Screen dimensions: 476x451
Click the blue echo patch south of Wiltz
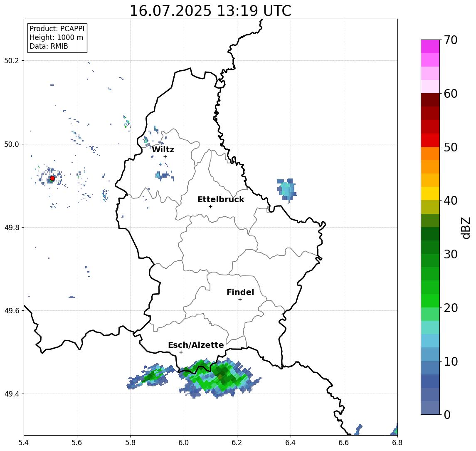click(x=164, y=176)
